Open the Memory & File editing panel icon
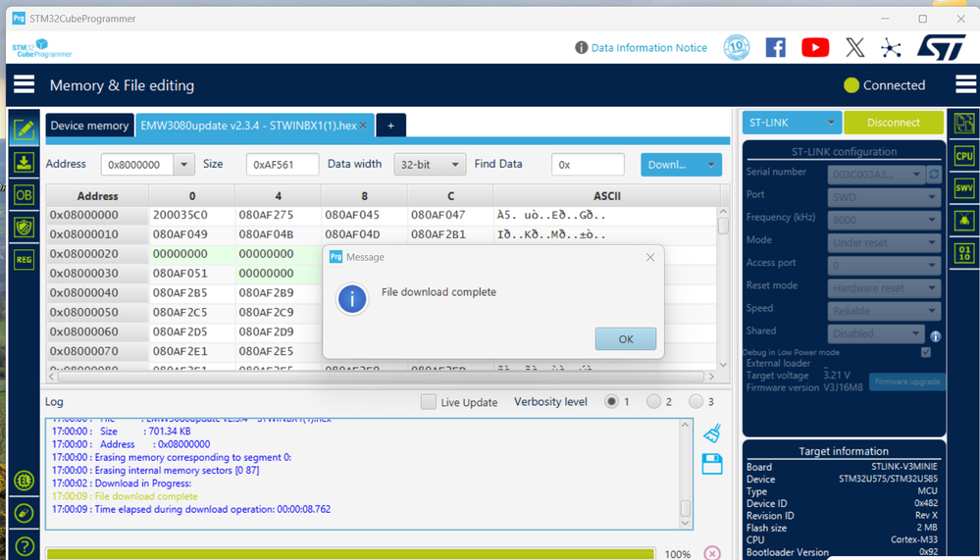This screenshot has height=560, width=980. 24,129
